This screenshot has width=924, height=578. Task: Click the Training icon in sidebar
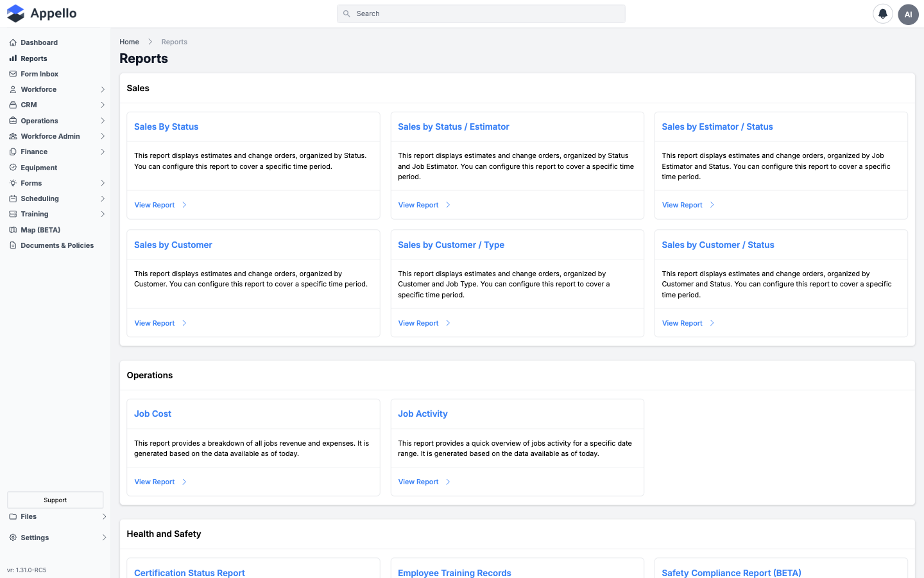click(13, 214)
